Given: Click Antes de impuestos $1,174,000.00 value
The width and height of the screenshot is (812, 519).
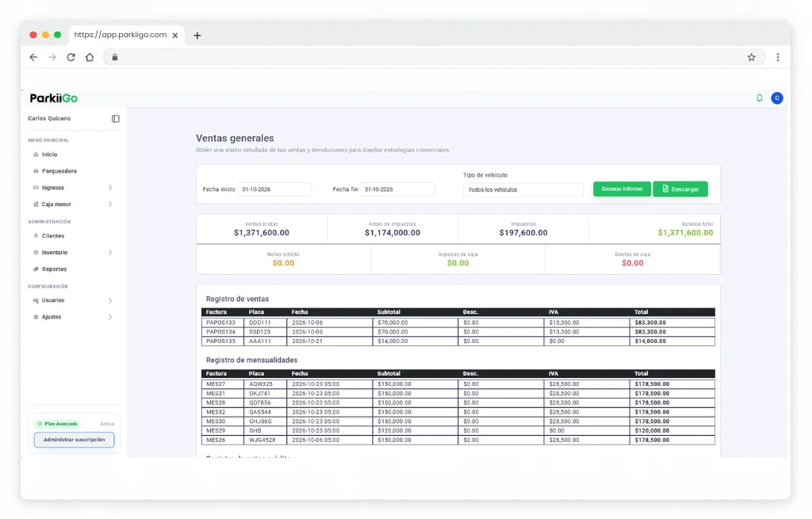Looking at the screenshot, I should [393, 233].
